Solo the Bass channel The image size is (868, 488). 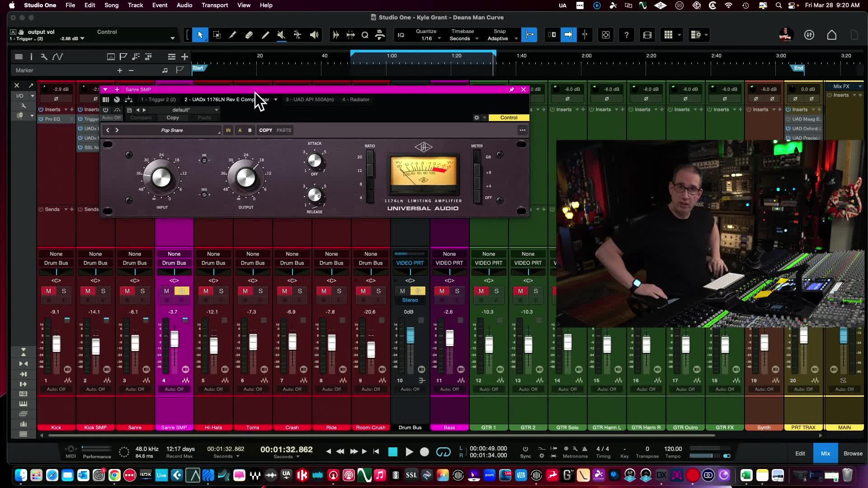pyautogui.click(x=457, y=291)
